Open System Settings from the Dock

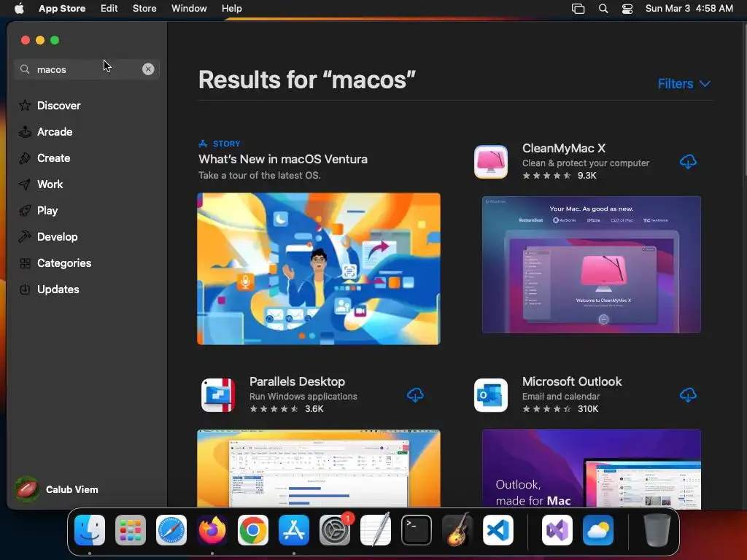[x=334, y=530]
